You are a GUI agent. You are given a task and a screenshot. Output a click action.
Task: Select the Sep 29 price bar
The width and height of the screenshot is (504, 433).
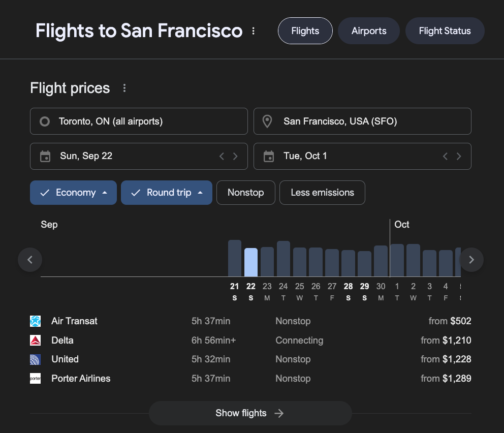(364, 264)
